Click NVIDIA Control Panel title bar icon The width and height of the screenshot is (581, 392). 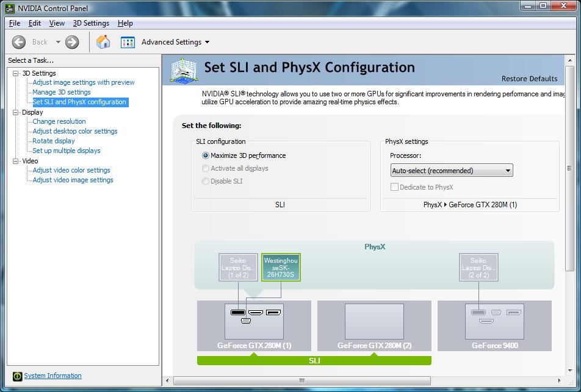click(10, 8)
